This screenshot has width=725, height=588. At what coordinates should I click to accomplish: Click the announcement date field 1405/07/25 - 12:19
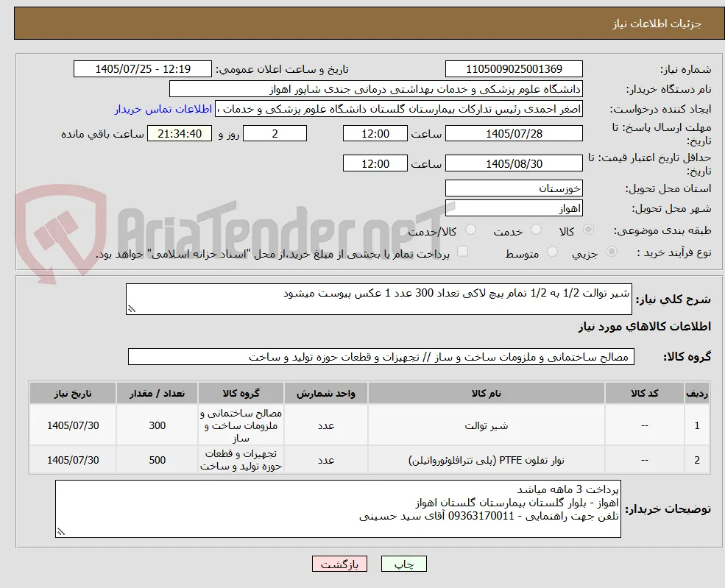tap(142, 69)
